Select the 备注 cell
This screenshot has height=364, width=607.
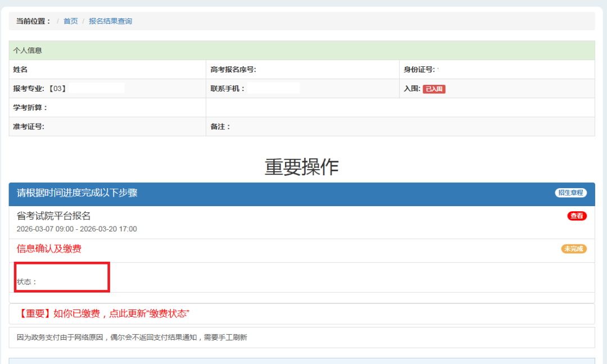coord(220,126)
